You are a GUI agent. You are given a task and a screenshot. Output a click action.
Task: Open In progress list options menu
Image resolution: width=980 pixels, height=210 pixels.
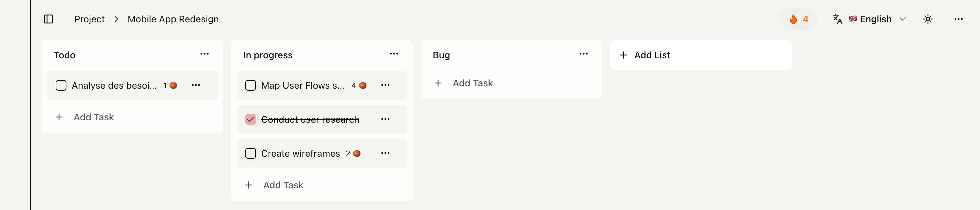(x=394, y=54)
